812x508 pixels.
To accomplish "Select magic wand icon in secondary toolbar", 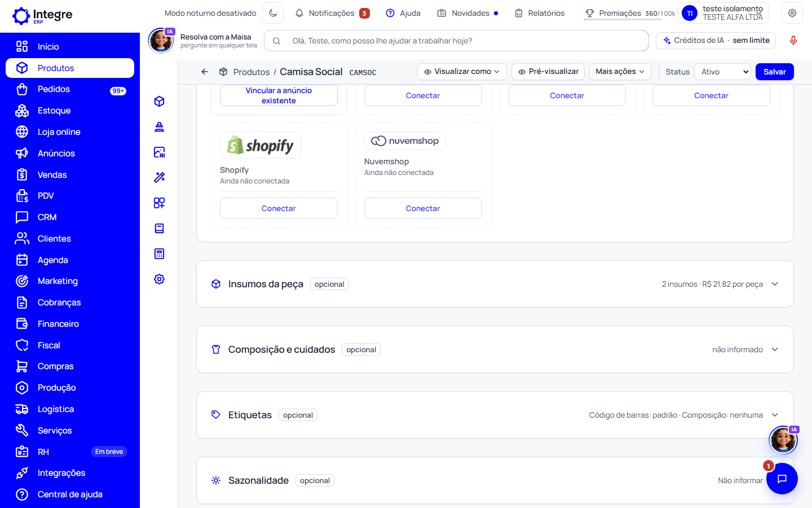I will (x=160, y=177).
